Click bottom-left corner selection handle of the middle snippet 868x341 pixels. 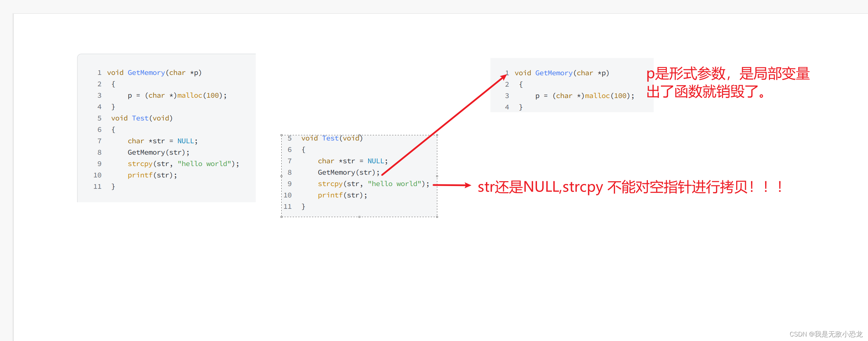pos(282,217)
